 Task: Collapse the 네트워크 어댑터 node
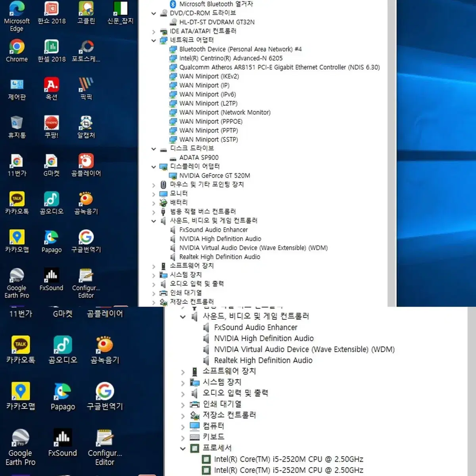154,40
